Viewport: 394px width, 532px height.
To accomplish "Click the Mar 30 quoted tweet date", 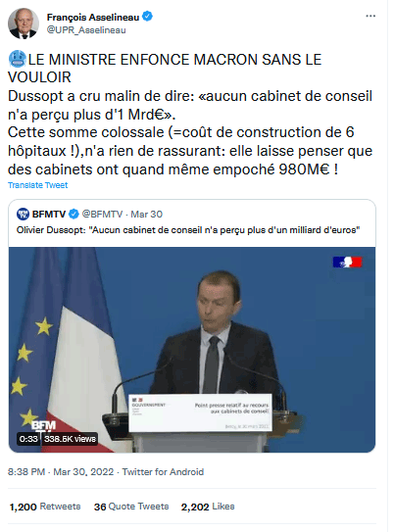I will [147, 215].
